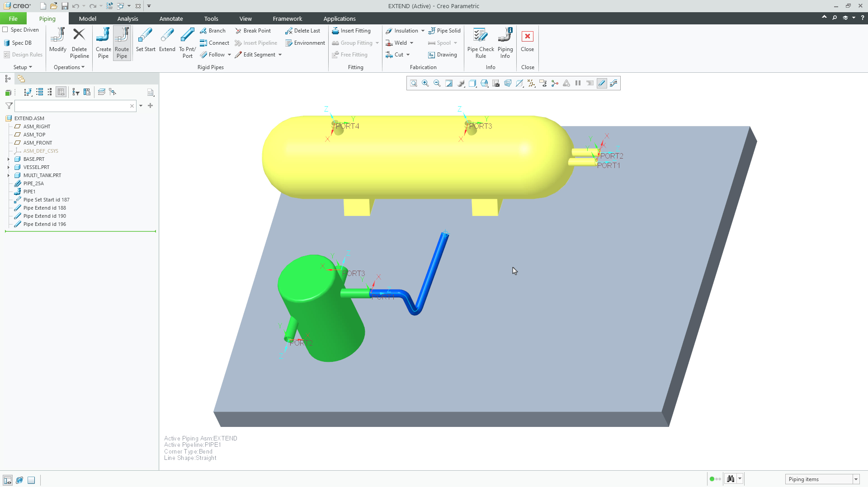The image size is (868, 487).
Task: Open the Create Pipe tool
Action: 103,43
